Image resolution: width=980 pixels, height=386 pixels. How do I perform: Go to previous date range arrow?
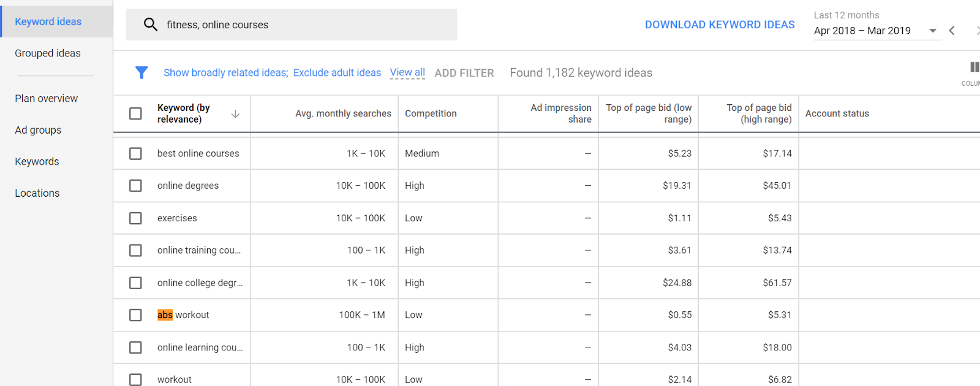(x=952, y=31)
